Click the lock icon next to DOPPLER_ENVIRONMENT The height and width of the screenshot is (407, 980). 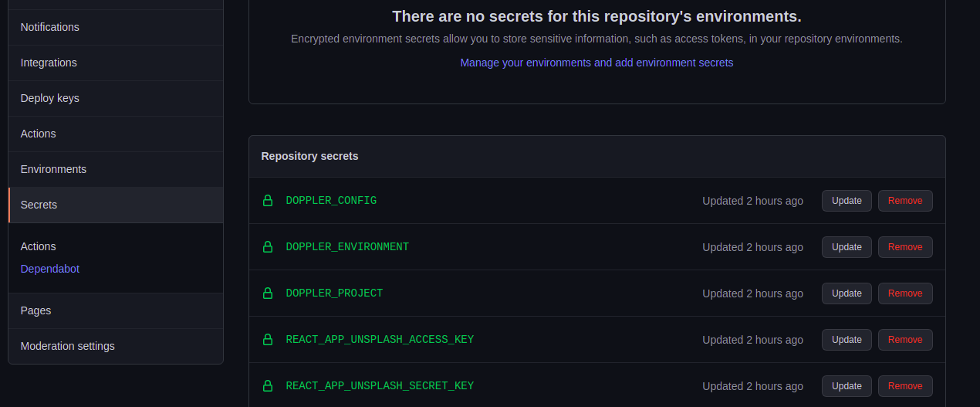pos(268,247)
